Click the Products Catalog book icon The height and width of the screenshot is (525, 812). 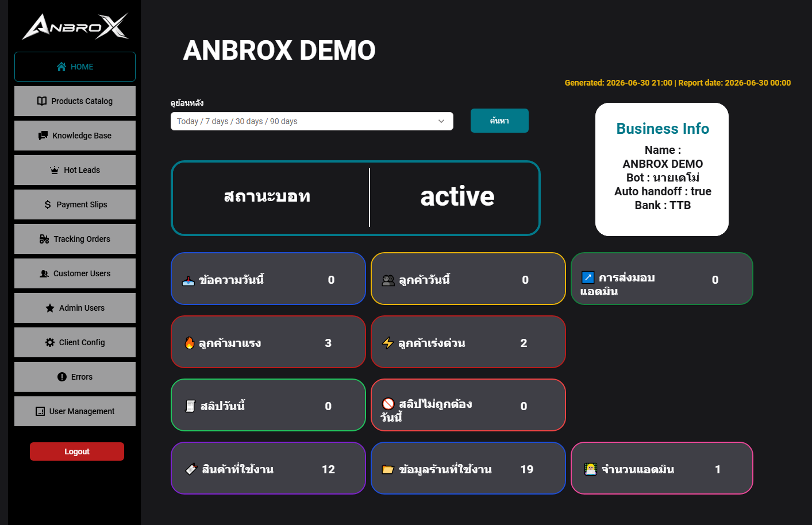click(x=42, y=101)
